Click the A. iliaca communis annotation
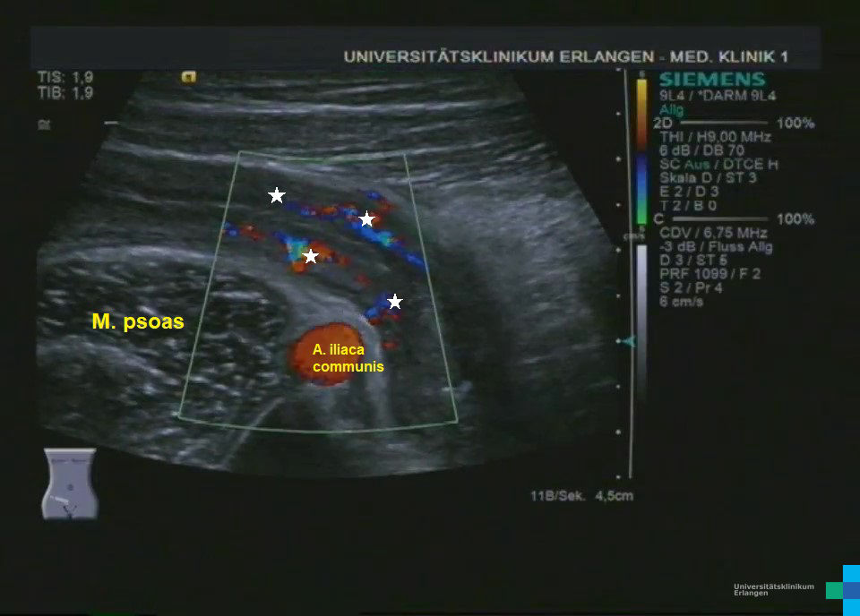The height and width of the screenshot is (616, 860). (x=348, y=358)
